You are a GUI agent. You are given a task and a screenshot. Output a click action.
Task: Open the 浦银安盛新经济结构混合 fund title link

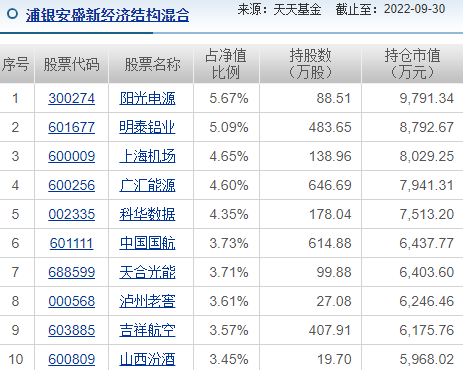(107, 15)
